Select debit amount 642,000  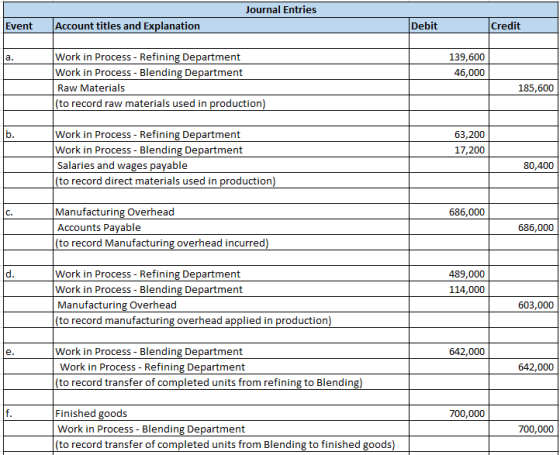point(449,351)
